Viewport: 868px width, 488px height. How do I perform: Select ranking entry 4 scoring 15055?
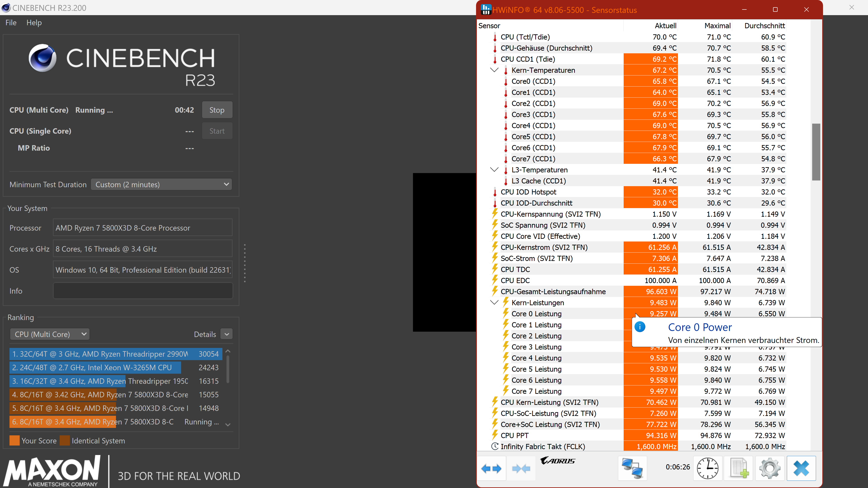tap(116, 394)
